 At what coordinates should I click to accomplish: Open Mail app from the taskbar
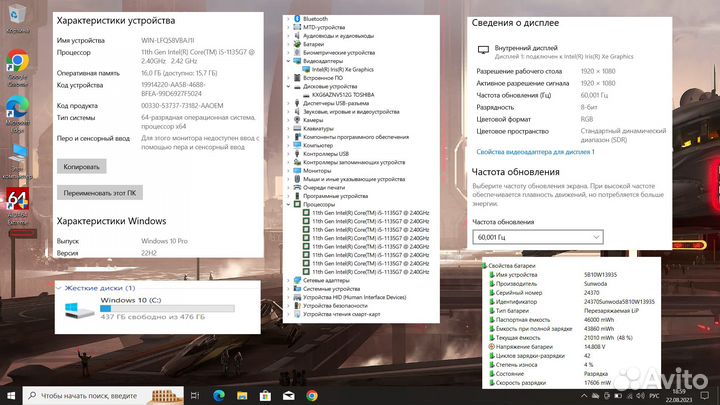[288, 395]
